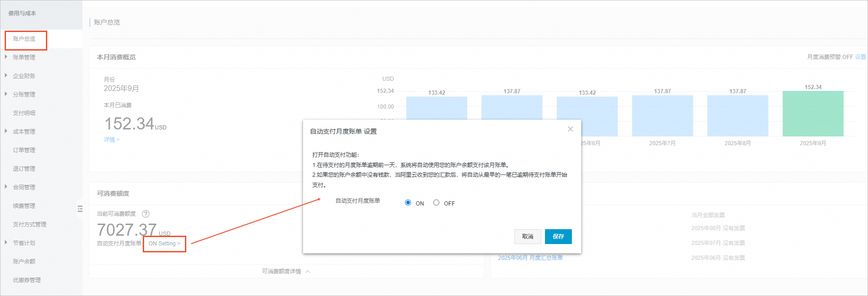This screenshot has height=296, width=868.
Task: Expand the 企业财务 sidebar group
Action: tap(6, 76)
